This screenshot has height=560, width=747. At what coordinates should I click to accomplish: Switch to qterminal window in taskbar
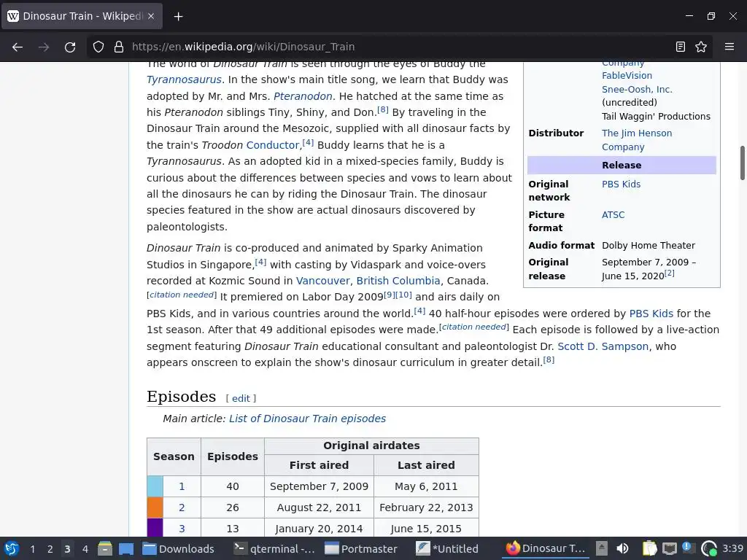pyautogui.click(x=275, y=548)
